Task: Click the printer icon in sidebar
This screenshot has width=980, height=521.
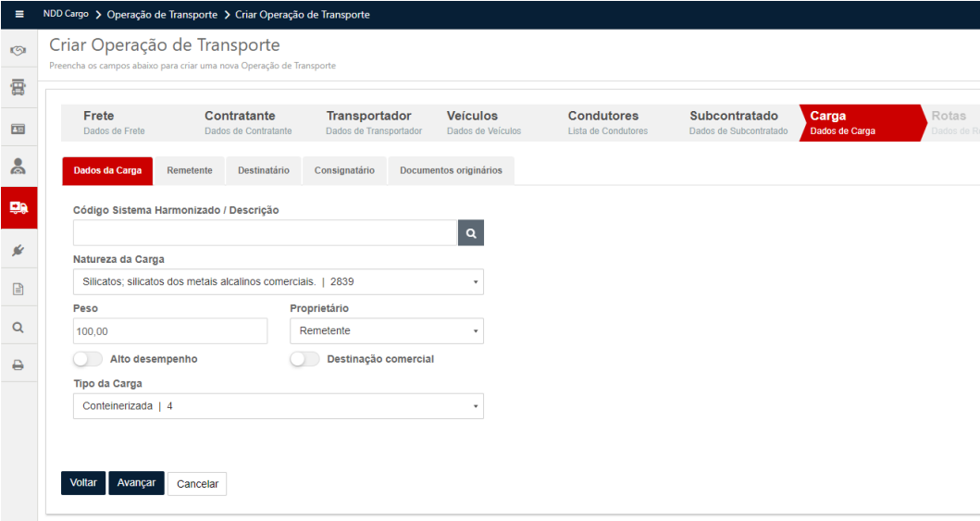Action: [18, 366]
